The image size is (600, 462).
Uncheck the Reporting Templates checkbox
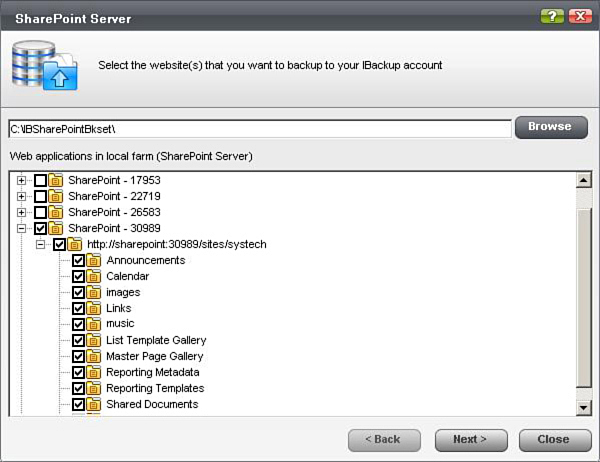tap(78, 388)
